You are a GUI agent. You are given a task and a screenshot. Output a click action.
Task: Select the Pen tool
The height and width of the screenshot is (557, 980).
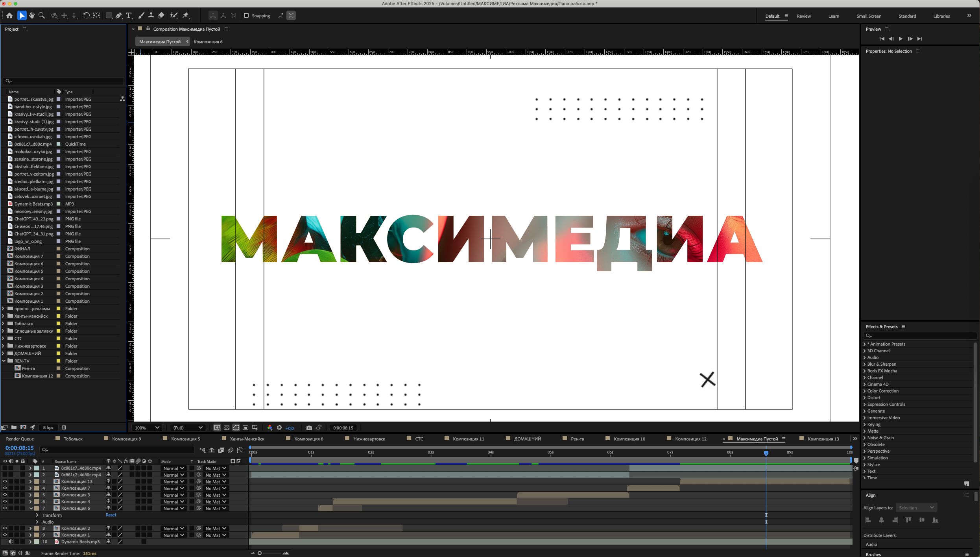119,16
